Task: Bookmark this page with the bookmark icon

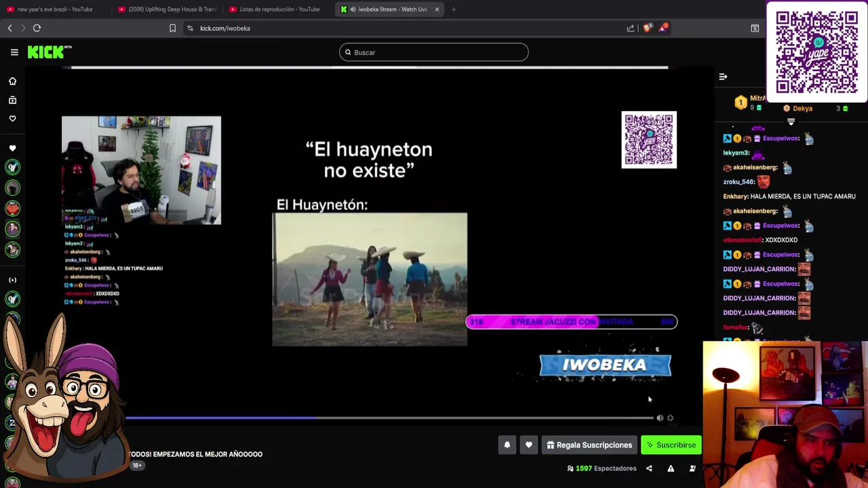Action: (172, 28)
